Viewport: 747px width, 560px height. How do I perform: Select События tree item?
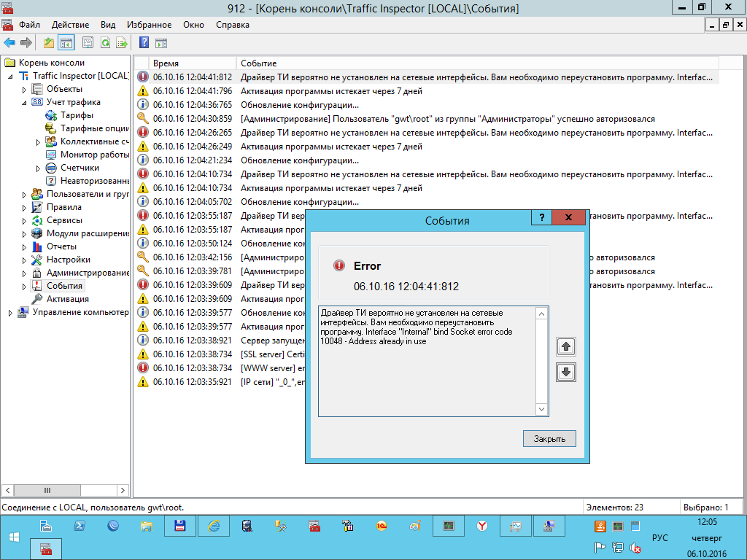pyautogui.click(x=64, y=286)
